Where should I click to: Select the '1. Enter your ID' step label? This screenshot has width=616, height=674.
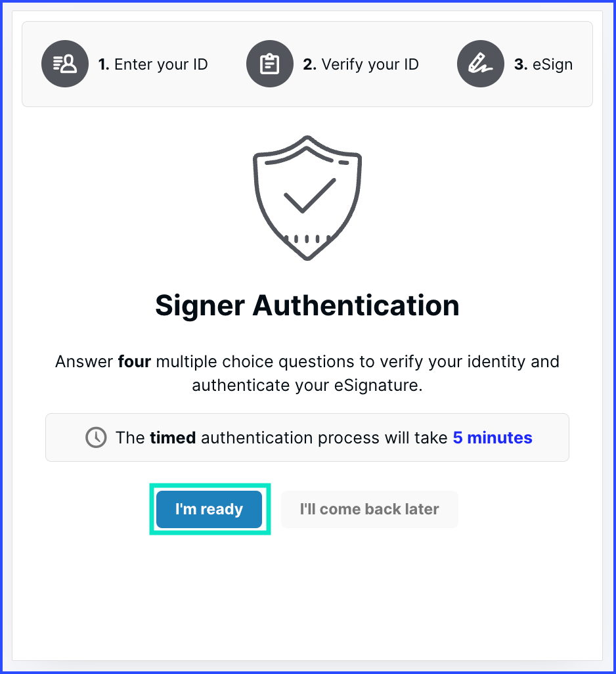tap(153, 64)
